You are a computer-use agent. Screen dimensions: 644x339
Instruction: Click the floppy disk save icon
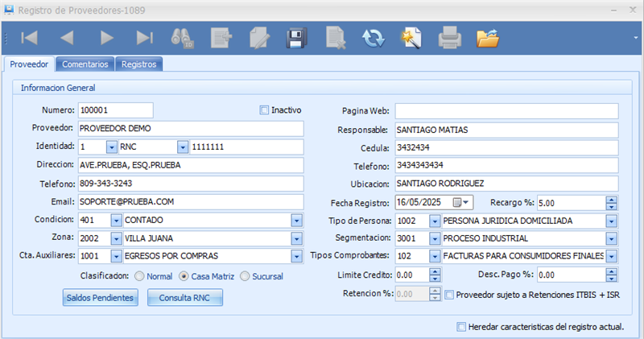296,37
